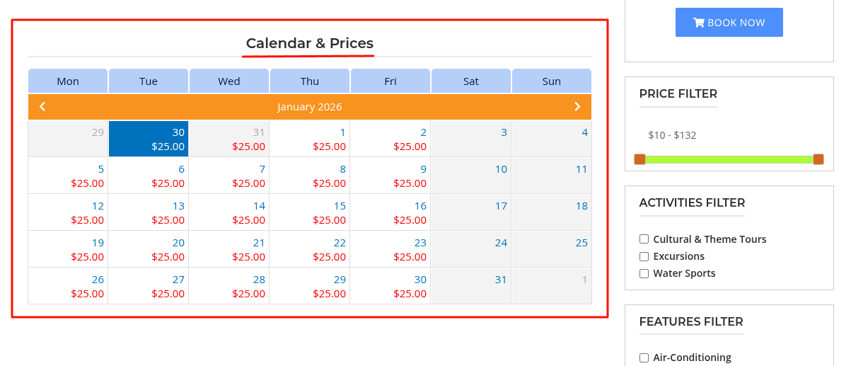Check the Excursions activity filter
This screenshot has height=366, width=868.
click(x=644, y=256)
